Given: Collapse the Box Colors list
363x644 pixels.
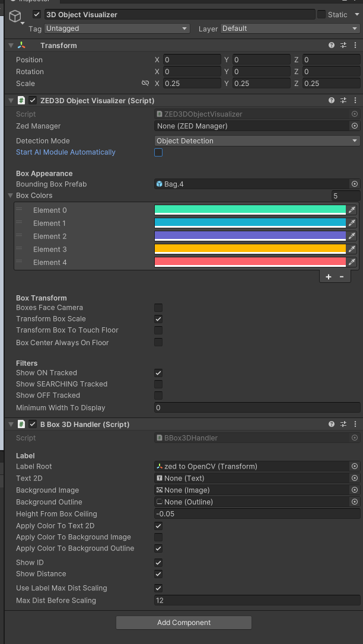Looking at the screenshot, I should click(9, 195).
